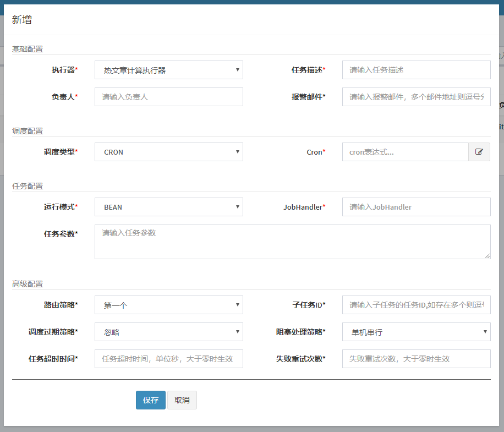The height and width of the screenshot is (432, 504).
Task: Click the 负责人 input field
Action: pos(168,97)
